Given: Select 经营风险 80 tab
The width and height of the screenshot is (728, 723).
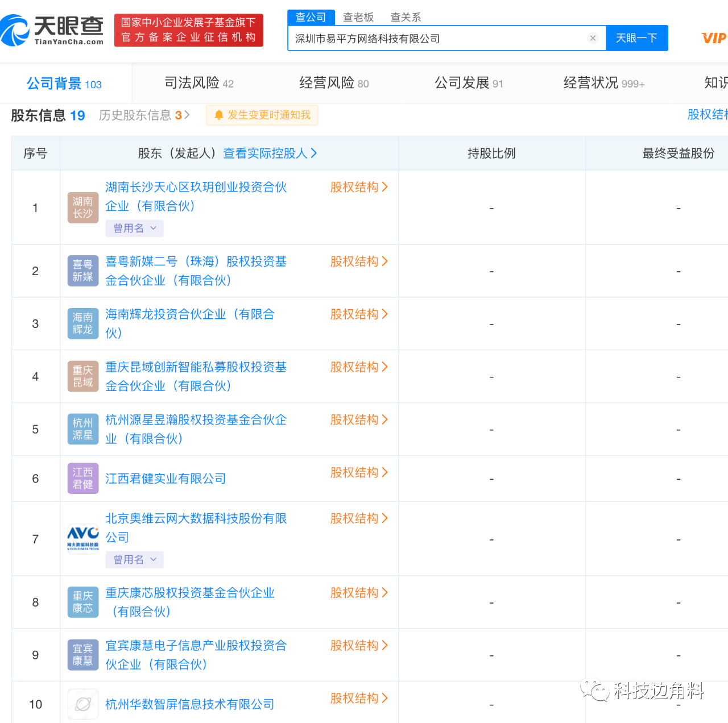Looking at the screenshot, I should pos(334,83).
